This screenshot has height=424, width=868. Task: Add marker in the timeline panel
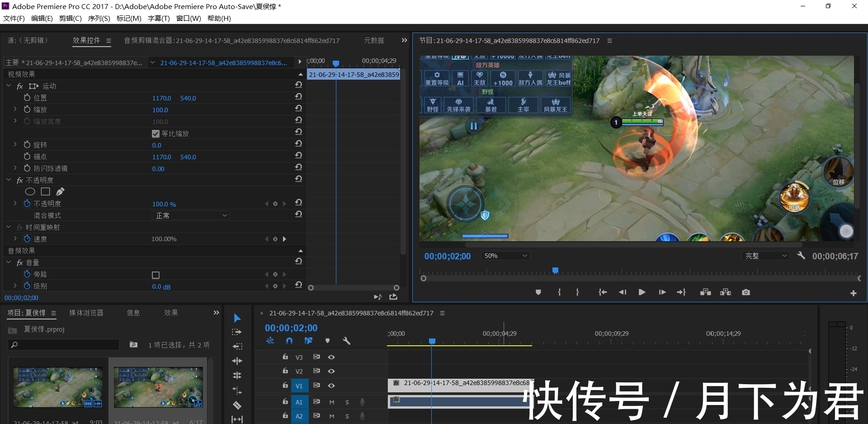327,341
